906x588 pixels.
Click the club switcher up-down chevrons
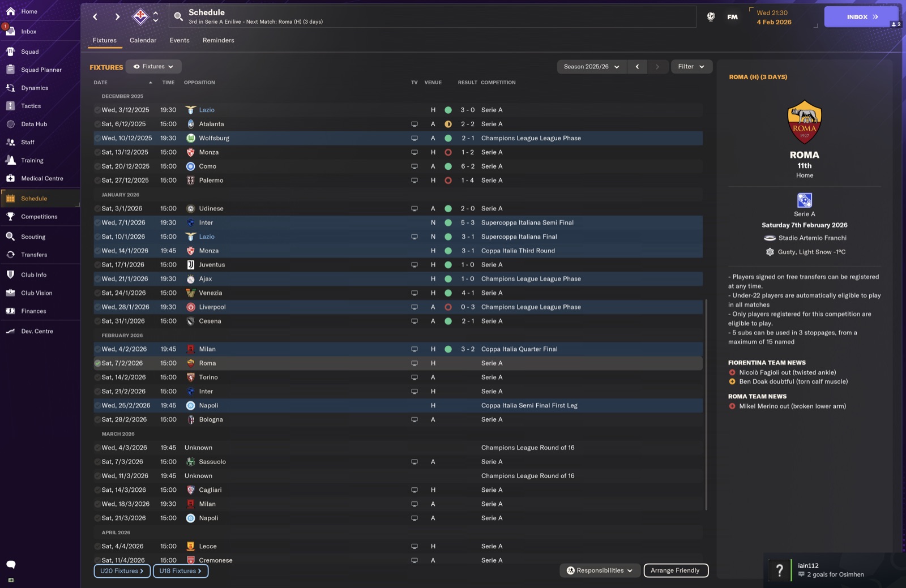click(156, 16)
